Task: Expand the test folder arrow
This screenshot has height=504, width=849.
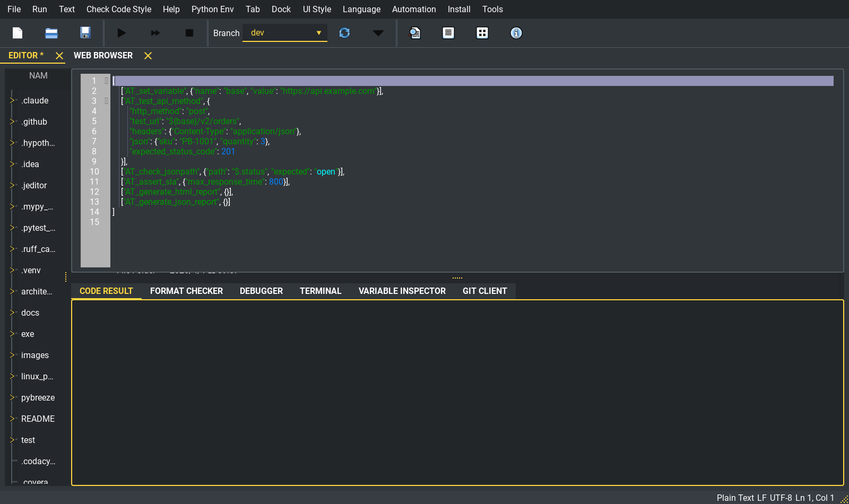Action: coord(13,440)
